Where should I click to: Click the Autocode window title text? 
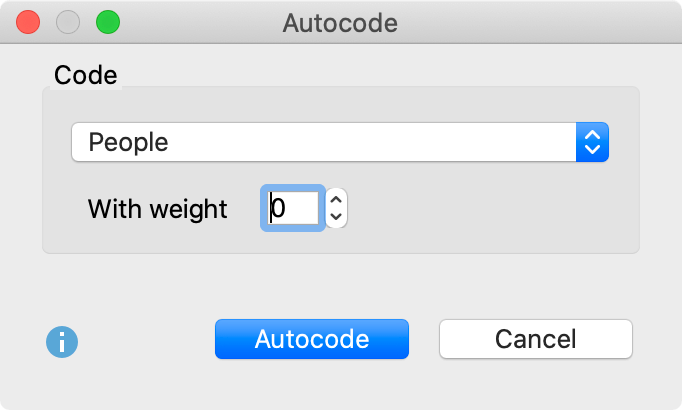340,21
